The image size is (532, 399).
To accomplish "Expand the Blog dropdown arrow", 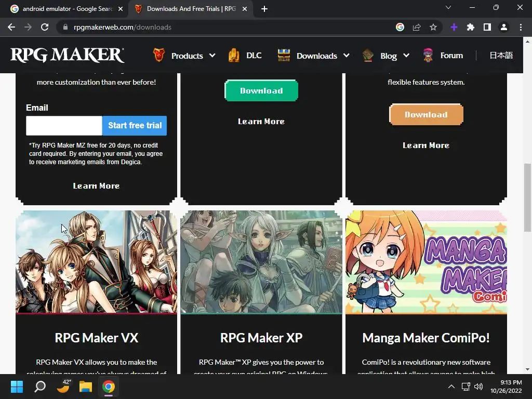I will pos(406,55).
